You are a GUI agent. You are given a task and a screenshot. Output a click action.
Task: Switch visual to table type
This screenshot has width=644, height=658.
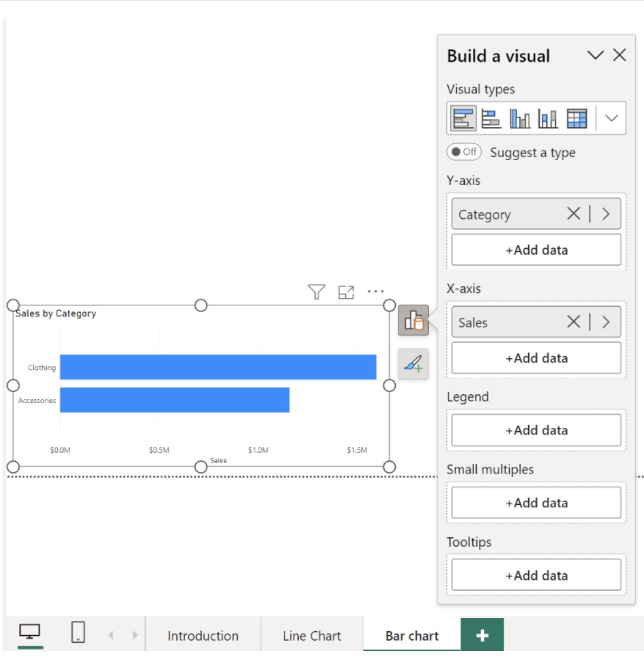pyautogui.click(x=576, y=119)
